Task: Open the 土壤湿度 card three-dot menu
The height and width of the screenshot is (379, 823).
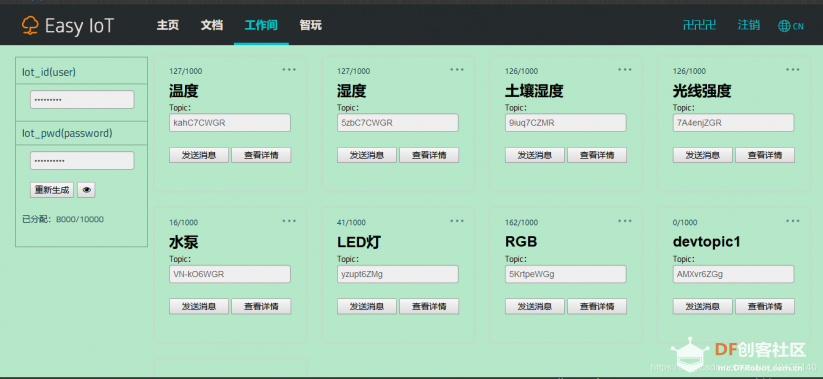Action: pos(625,70)
